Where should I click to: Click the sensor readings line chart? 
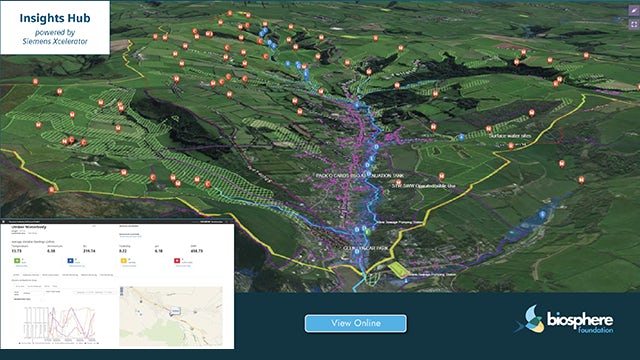(x=60, y=323)
